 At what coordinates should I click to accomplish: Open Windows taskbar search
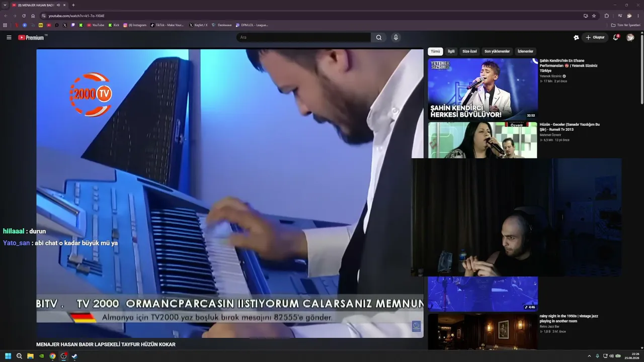click(x=19, y=356)
